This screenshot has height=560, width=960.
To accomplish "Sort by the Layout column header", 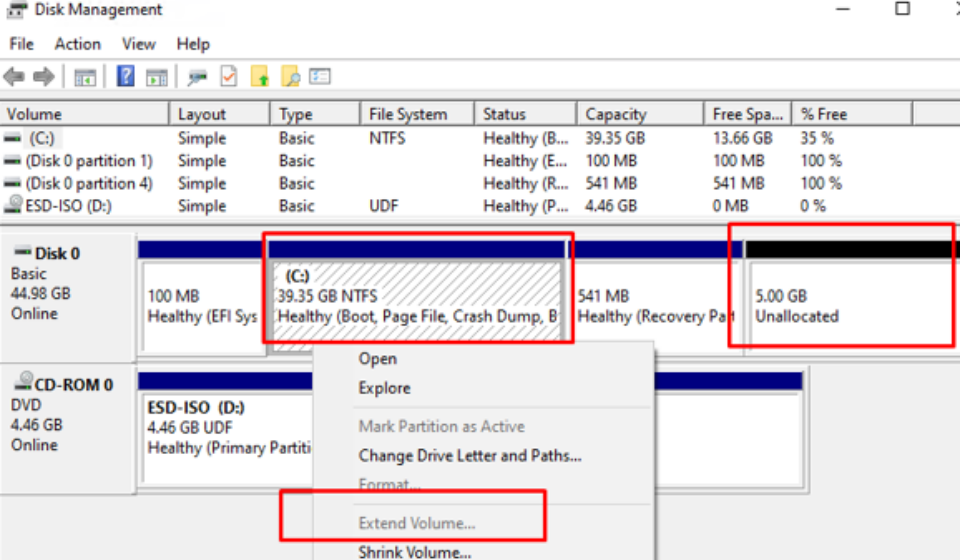I will 220,114.
